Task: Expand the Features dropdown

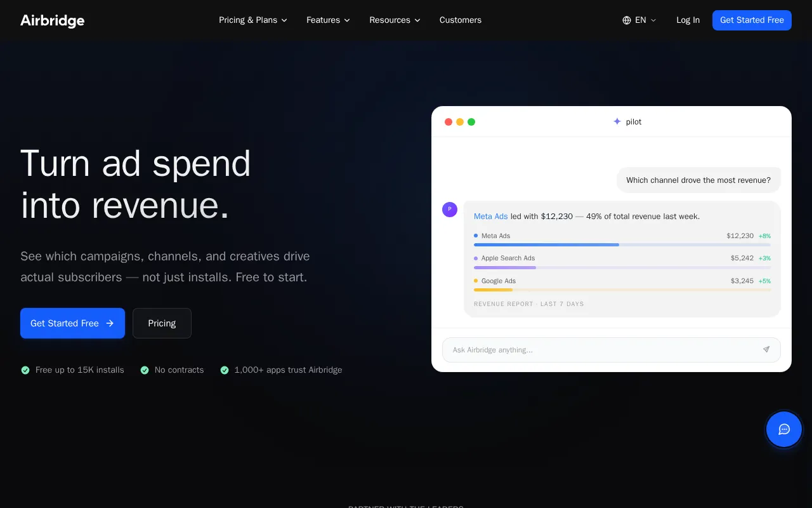Action: (x=329, y=20)
